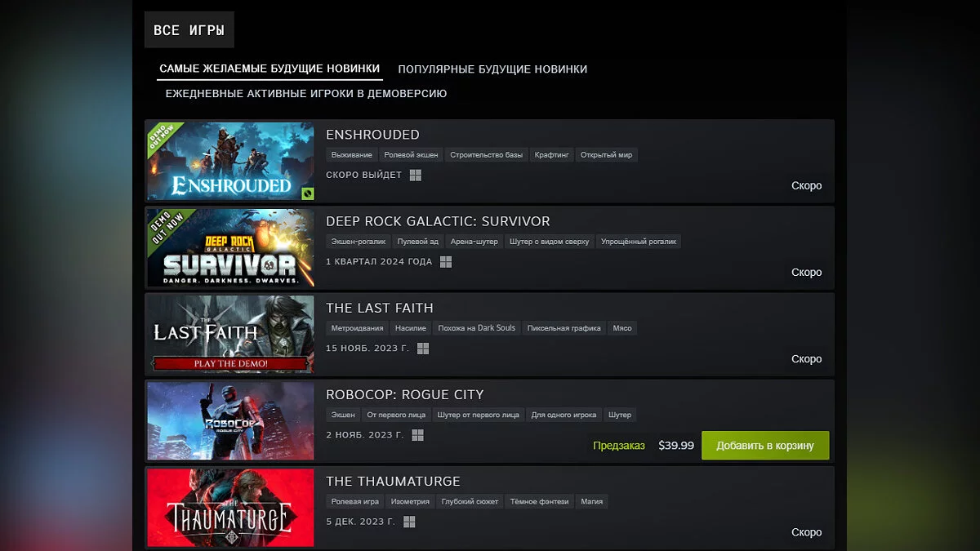Select the Насилие tag

pyautogui.click(x=411, y=327)
